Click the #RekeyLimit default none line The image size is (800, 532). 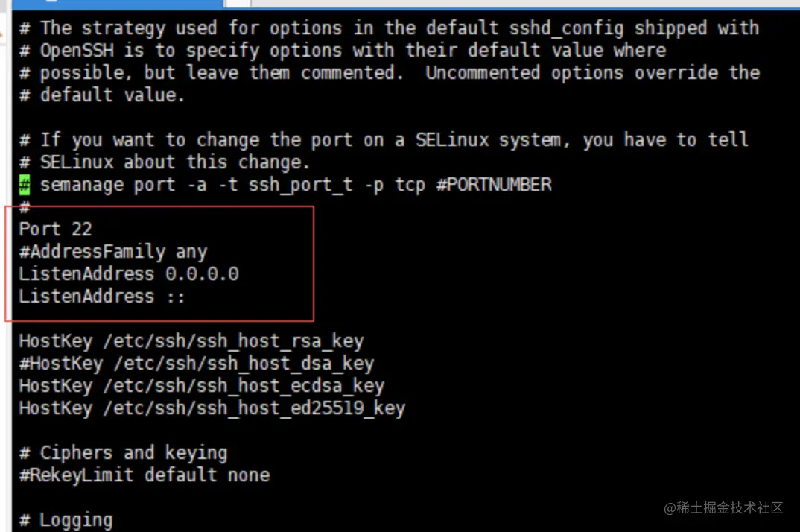pos(145,475)
